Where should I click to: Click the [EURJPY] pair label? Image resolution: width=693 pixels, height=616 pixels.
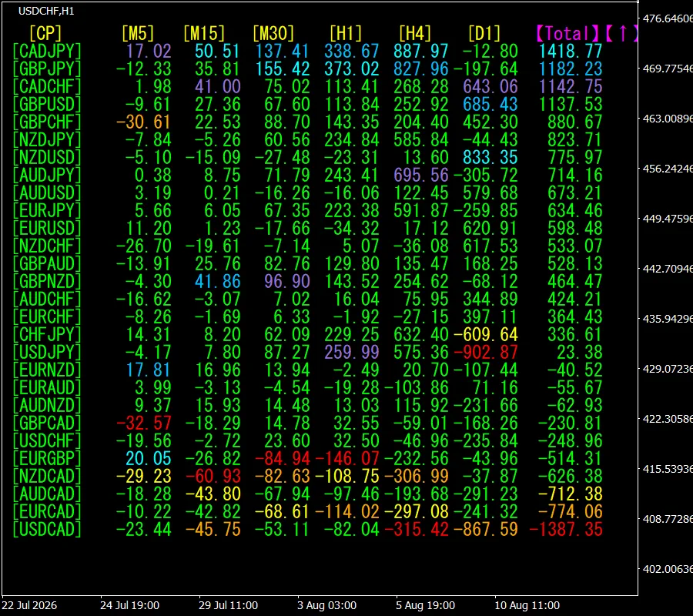click(47, 210)
